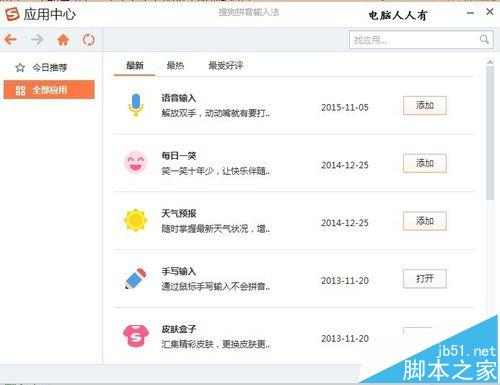Click the 手写输入 app title
This screenshot has width=500, height=385.
(x=179, y=271)
